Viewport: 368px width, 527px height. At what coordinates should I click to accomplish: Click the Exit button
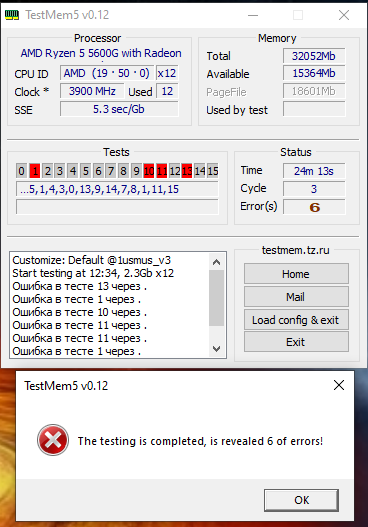(296, 342)
